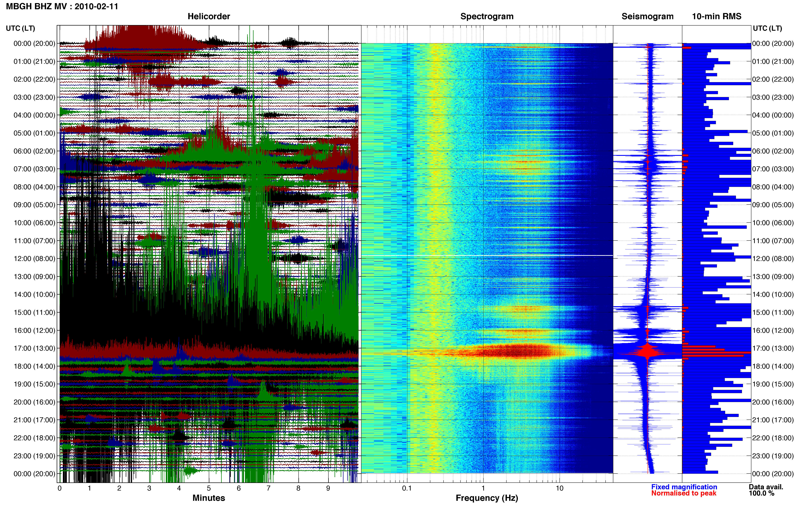
Task: Click the left 05:00 (01:00) time label
Action: tap(34, 133)
